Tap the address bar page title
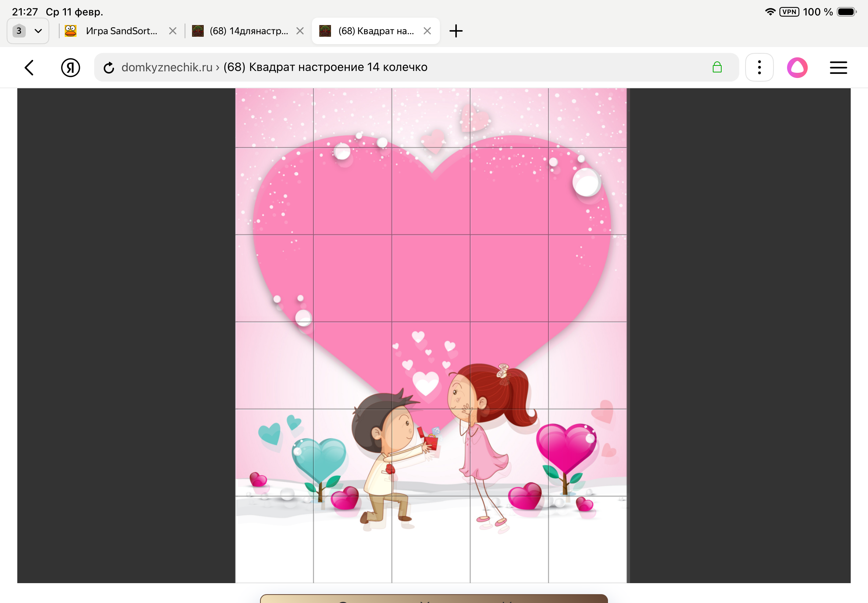The image size is (868, 603). point(325,68)
